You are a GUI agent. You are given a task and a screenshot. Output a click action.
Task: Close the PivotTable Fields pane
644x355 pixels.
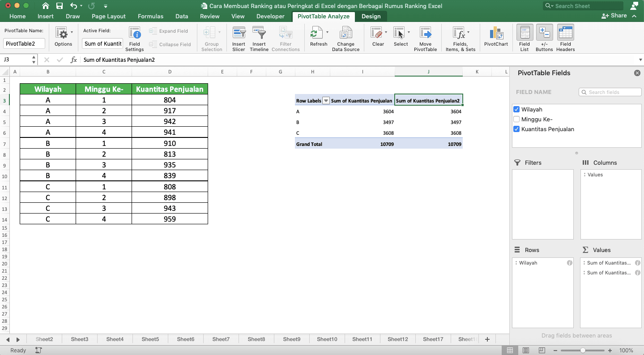point(637,73)
